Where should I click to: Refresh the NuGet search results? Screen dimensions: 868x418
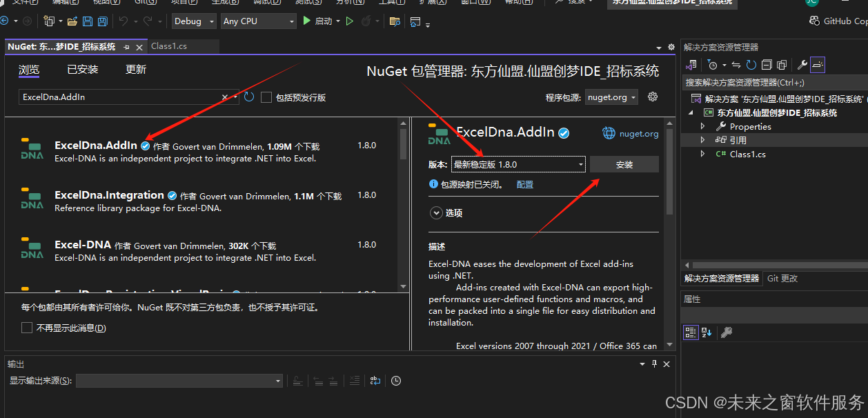pos(249,97)
